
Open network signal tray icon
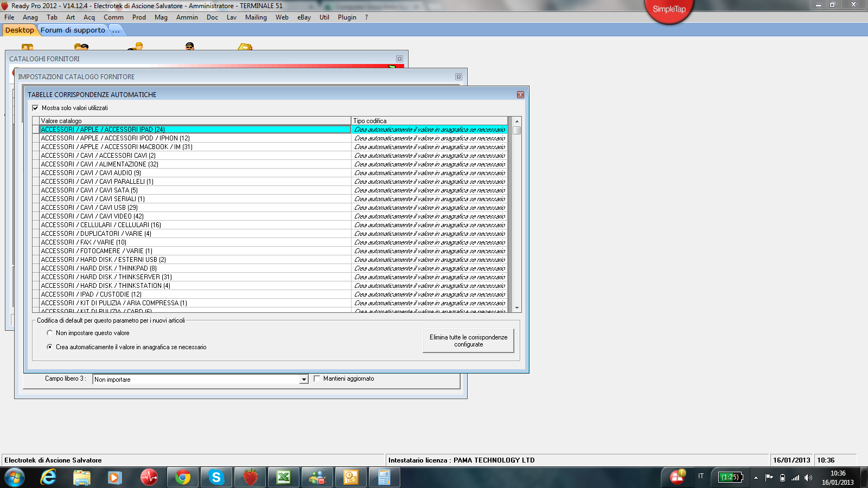pyautogui.click(x=795, y=478)
